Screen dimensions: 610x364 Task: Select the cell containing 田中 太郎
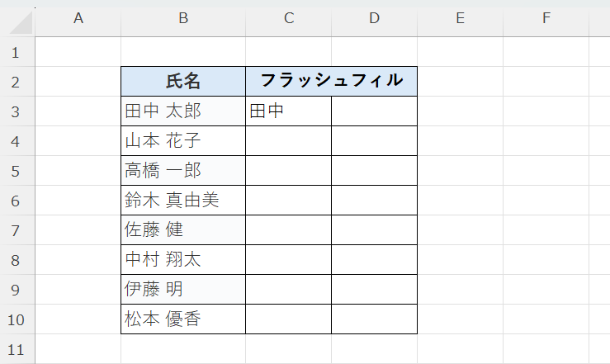pos(182,111)
